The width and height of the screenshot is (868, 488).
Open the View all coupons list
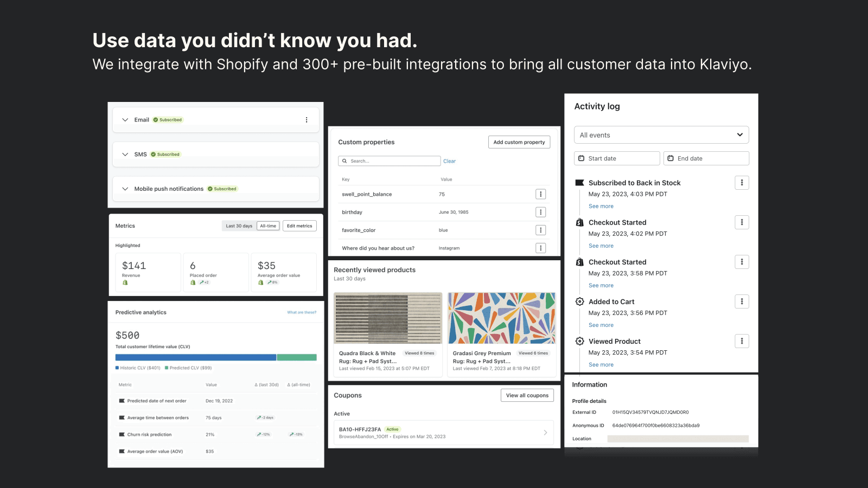tap(527, 395)
